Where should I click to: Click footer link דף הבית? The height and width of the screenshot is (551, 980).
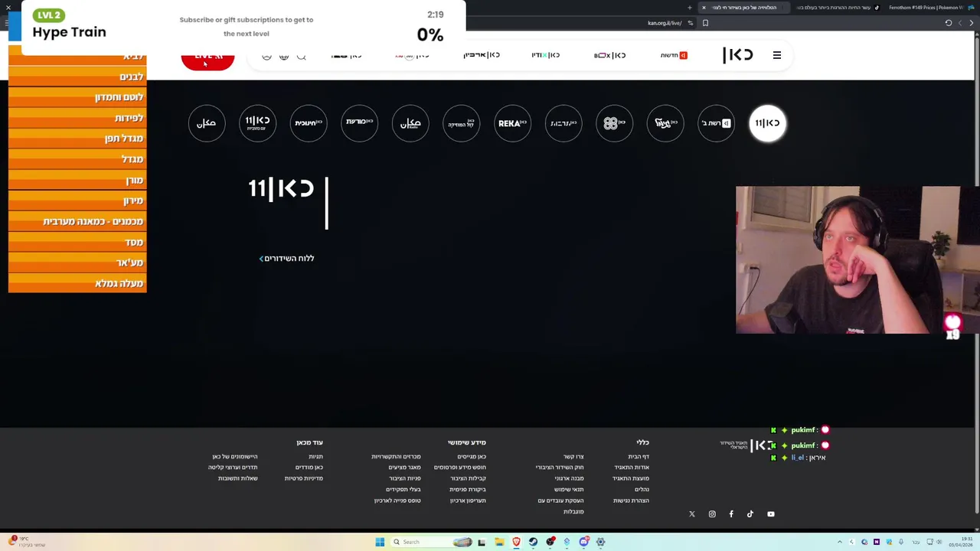(x=639, y=457)
